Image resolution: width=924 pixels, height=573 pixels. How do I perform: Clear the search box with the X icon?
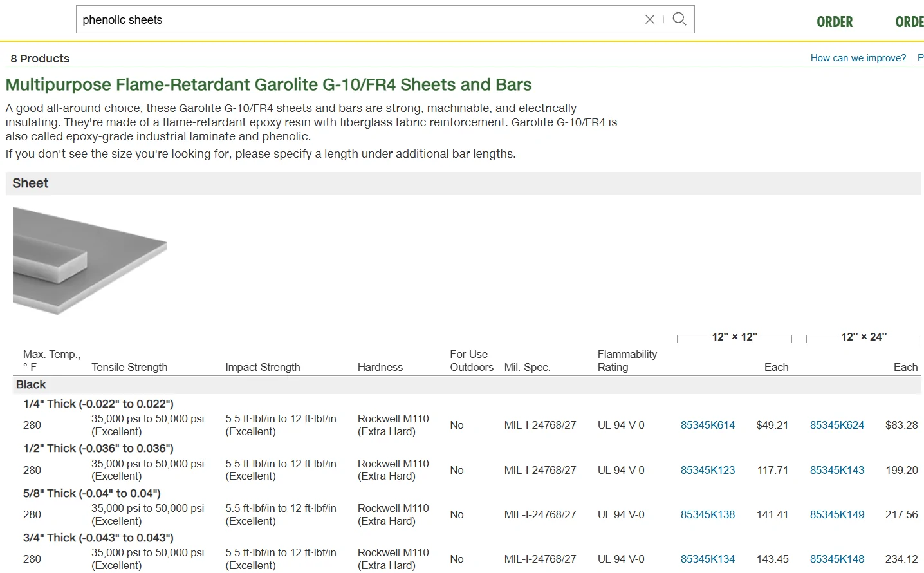click(x=650, y=19)
